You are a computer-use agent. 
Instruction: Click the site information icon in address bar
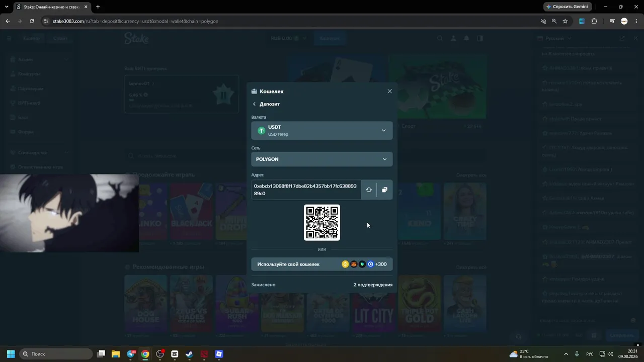pyautogui.click(x=46, y=21)
